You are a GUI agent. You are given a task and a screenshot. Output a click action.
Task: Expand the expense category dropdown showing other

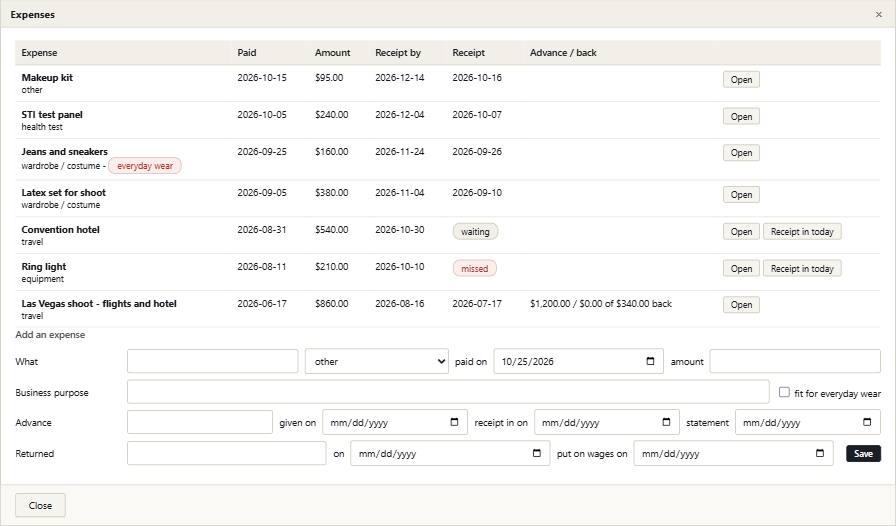[x=377, y=361]
